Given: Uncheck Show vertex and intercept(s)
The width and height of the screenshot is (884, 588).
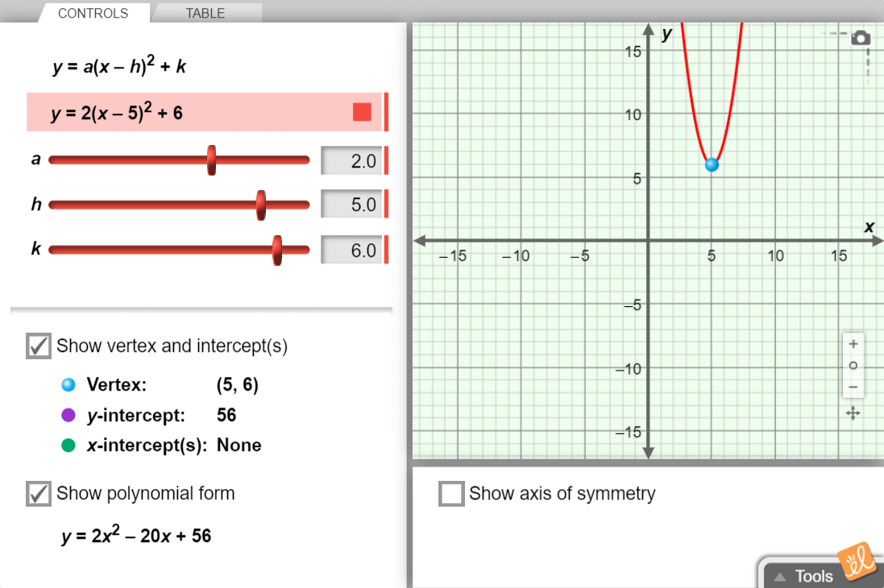Looking at the screenshot, I should tap(38, 346).
